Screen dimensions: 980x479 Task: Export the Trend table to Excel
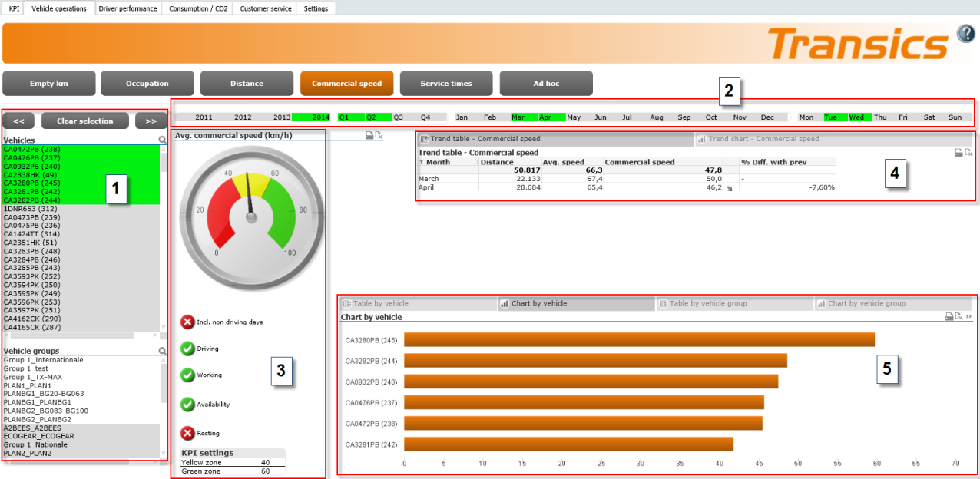(968, 153)
